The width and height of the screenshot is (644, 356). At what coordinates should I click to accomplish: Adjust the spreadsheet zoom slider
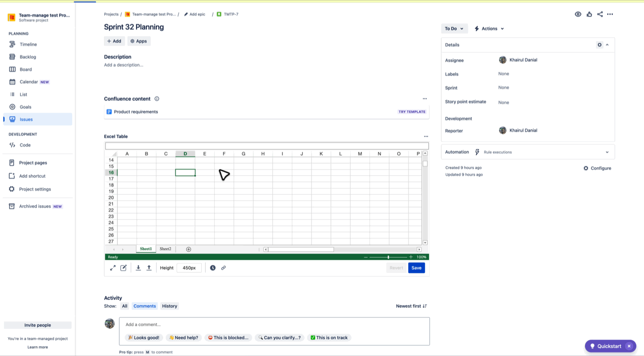pos(389,257)
